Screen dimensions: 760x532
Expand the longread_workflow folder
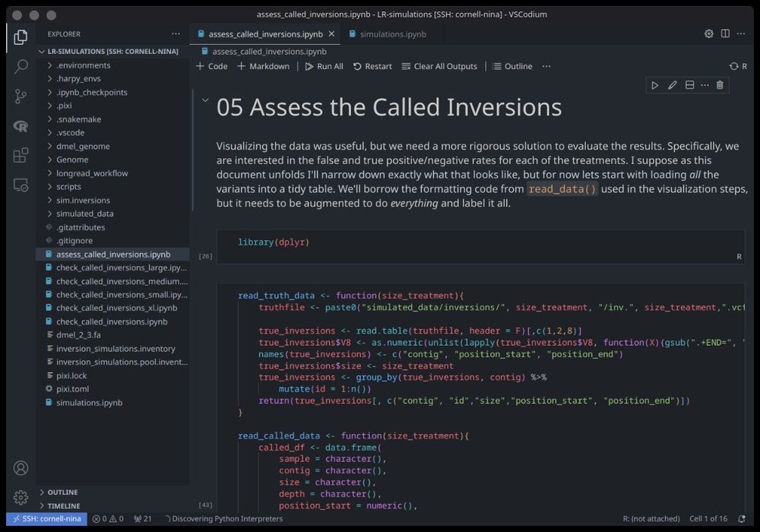pos(92,173)
